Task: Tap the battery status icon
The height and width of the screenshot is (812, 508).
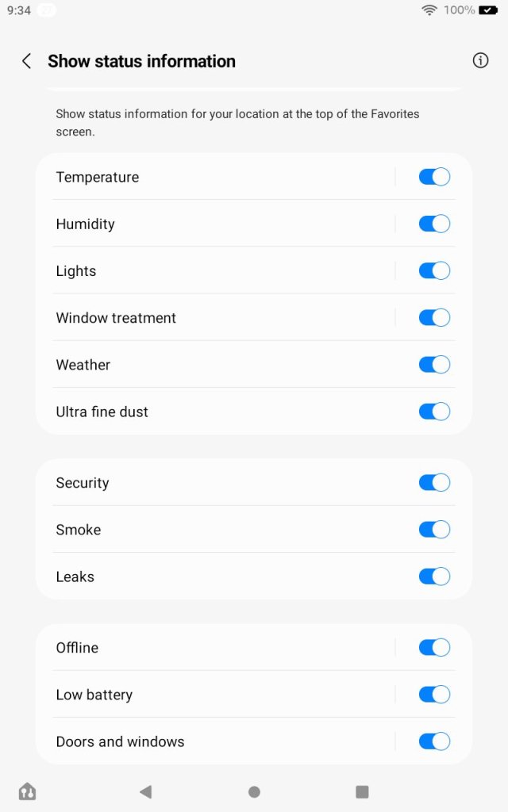Action: 487,10
